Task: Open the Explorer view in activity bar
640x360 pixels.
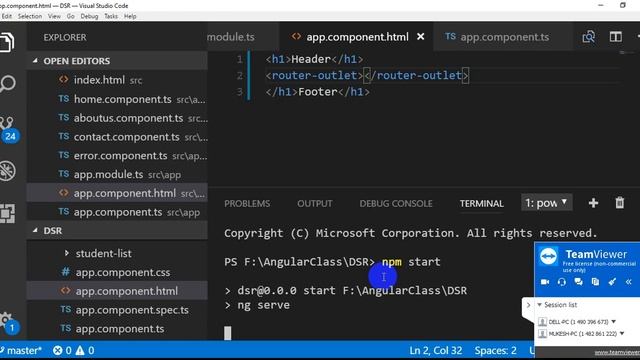Action: (x=7, y=41)
